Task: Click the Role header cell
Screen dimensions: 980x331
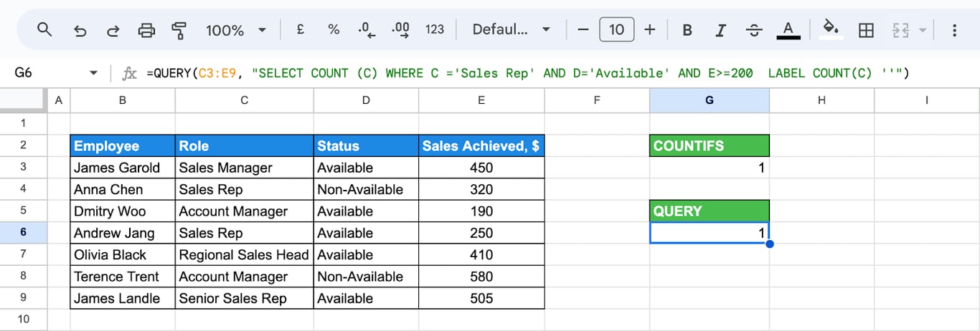Action: [x=245, y=145]
